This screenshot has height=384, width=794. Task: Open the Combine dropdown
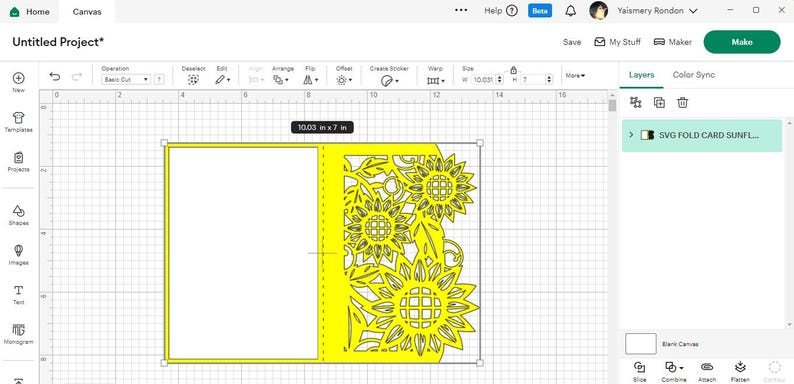click(x=674, y=372)
